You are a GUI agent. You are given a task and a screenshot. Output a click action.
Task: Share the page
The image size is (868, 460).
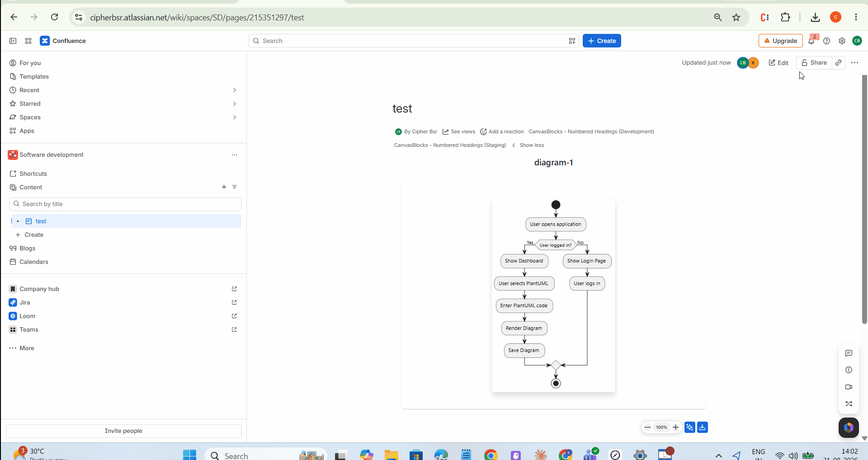coord(814,62)
